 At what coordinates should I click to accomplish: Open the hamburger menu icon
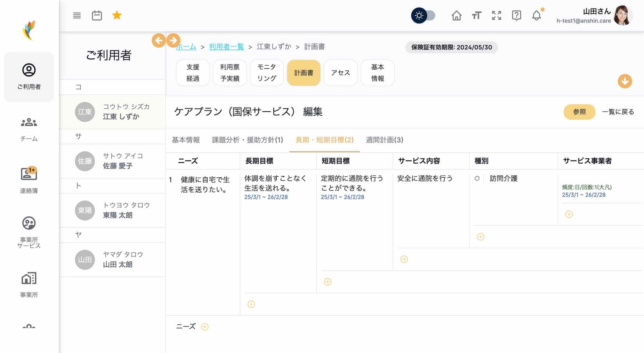pos(77,15)
